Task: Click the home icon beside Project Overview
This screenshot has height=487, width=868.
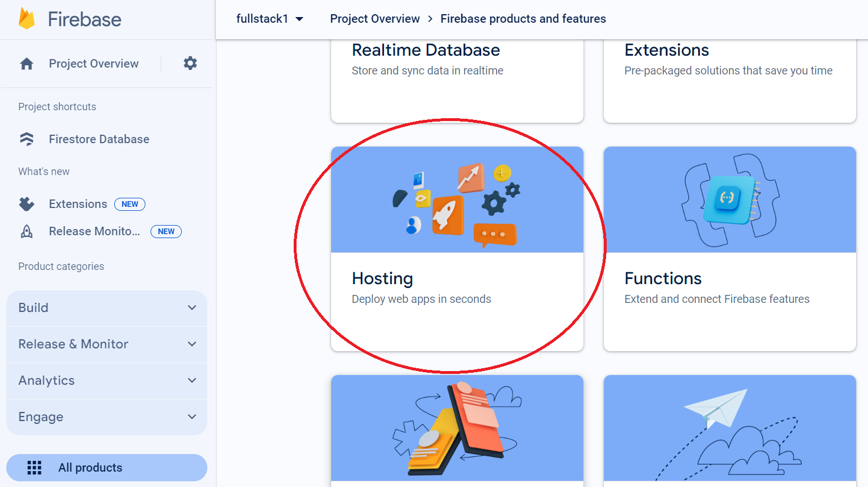Action: 26,63
